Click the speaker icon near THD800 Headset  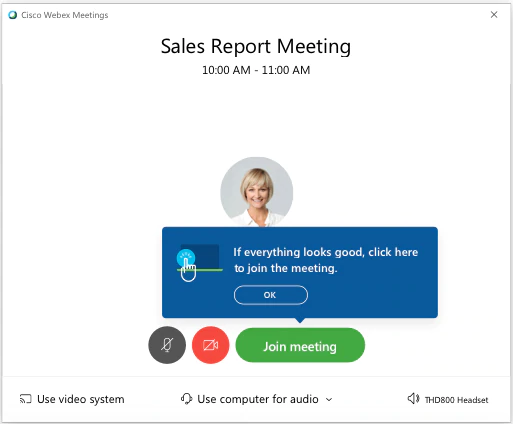click(413, 399)
